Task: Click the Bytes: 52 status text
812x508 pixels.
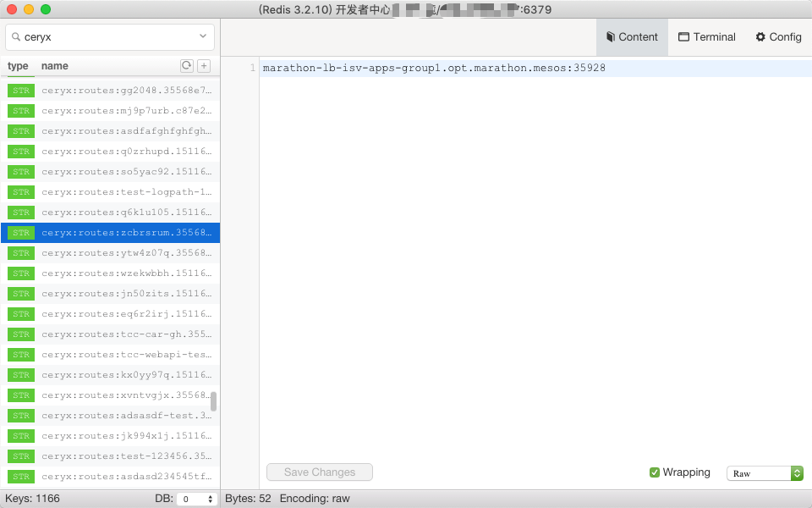Action: (x=248, y=499)
